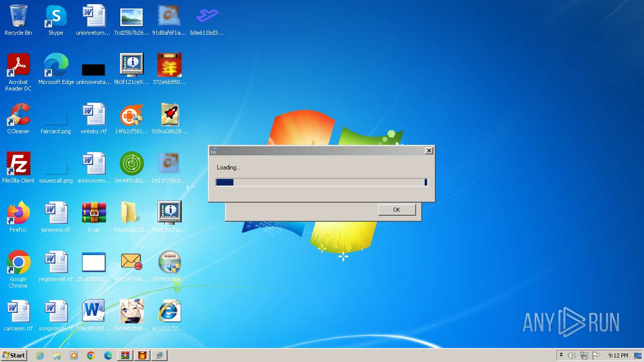Select the a110327b5 Internet Explorer icon
644x362 pixels.
[169, 316]
